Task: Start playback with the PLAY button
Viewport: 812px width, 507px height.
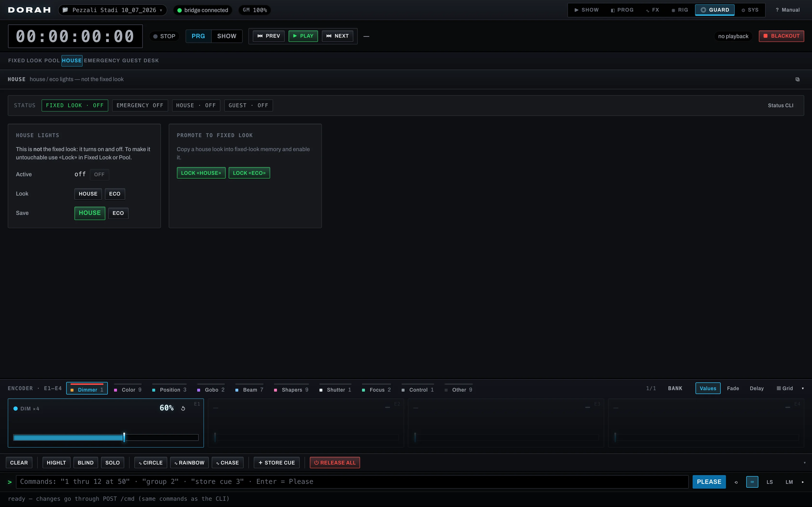Action: point(303,36)
